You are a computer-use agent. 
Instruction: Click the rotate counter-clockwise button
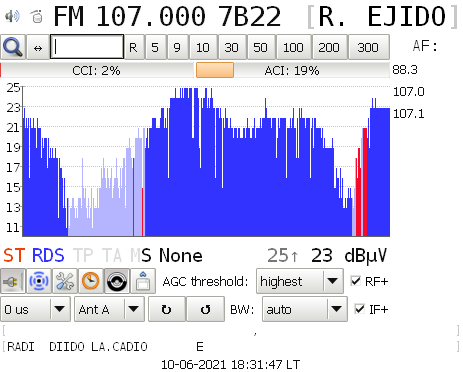pos(206,309)
